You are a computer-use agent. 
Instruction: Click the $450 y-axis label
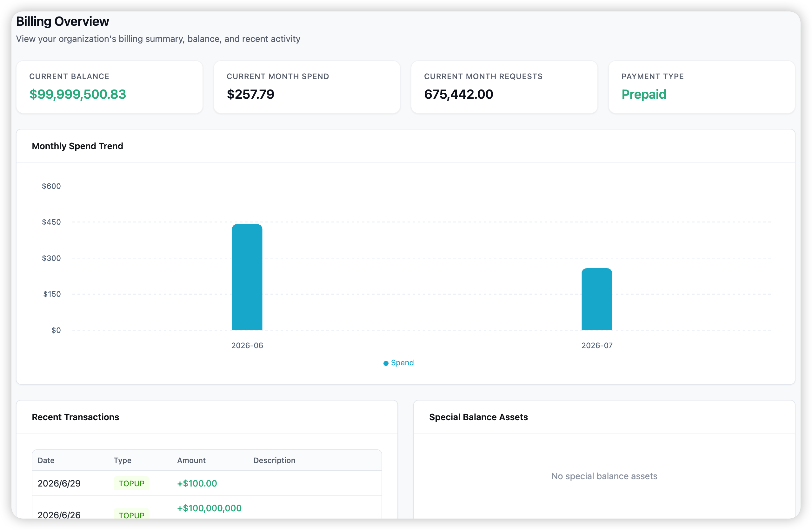(x=51, y=222)
